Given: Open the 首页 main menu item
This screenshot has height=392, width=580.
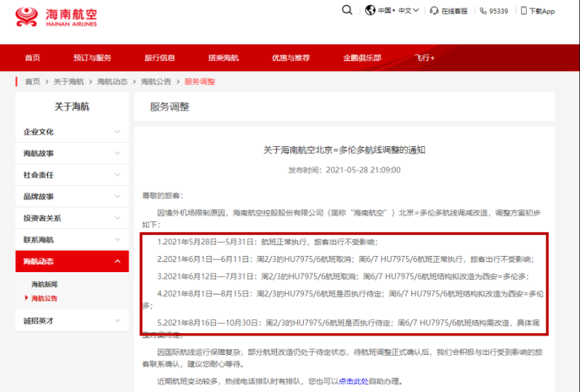Looking at the screenshot, I should 32,58.
